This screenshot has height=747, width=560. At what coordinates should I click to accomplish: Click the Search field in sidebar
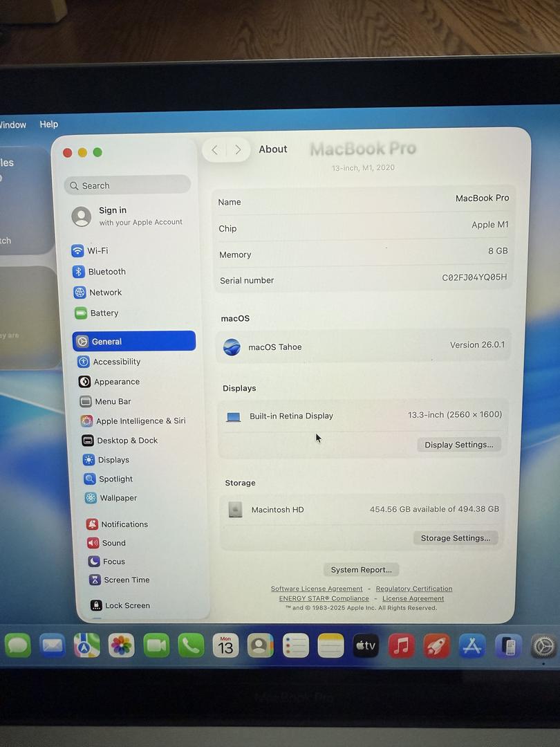point(127,185)
